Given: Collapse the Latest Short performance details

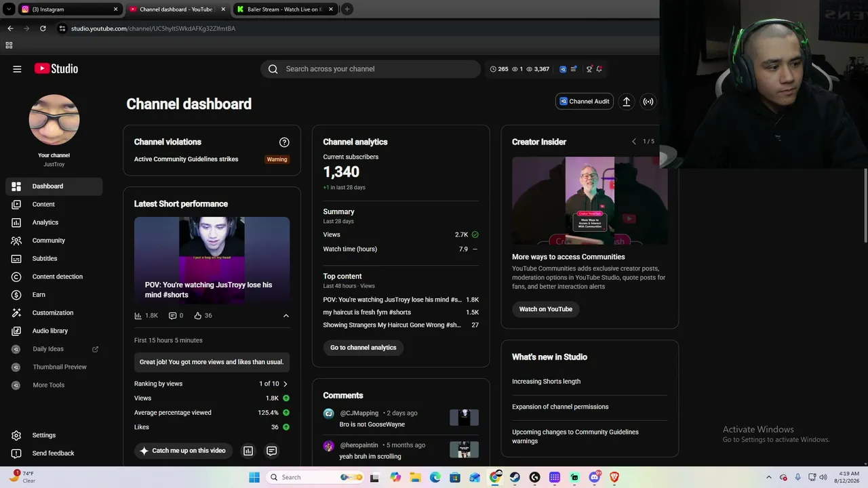Looking at the screenshot, I should [285, 316].
